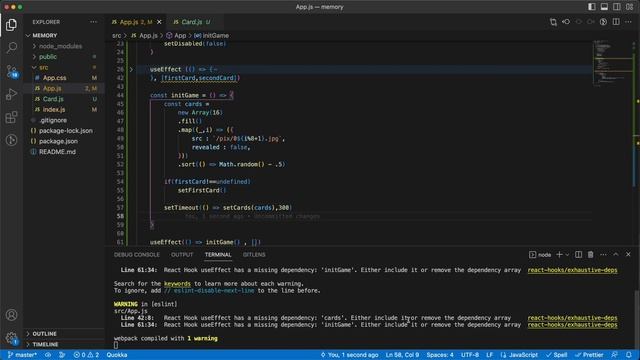Expand the public folder
Viewport: 640px width, 360px height.
pyautogui.click(x=64, y=57)
